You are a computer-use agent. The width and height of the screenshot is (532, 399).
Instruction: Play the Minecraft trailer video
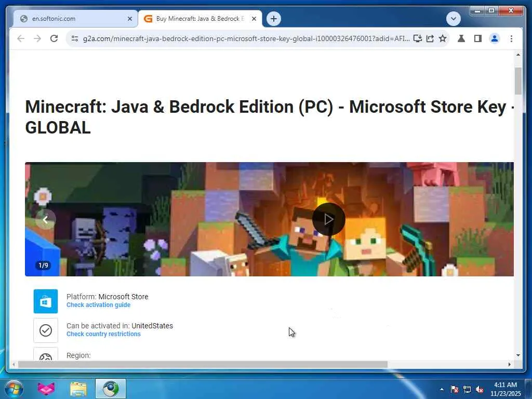click(x=328, y=219)
